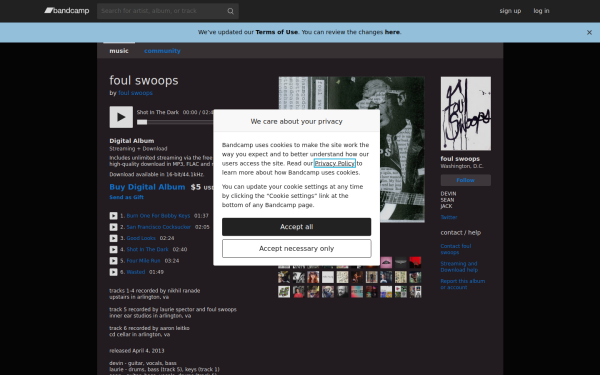Play Shot In The Dark with main play button

121,117
